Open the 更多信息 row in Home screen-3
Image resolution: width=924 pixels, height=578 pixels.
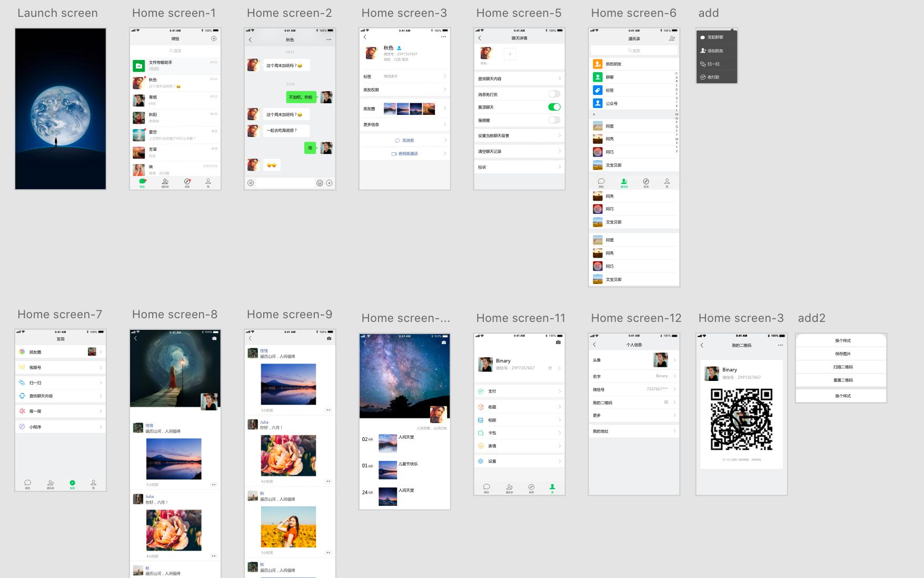[x=404, y=124]
